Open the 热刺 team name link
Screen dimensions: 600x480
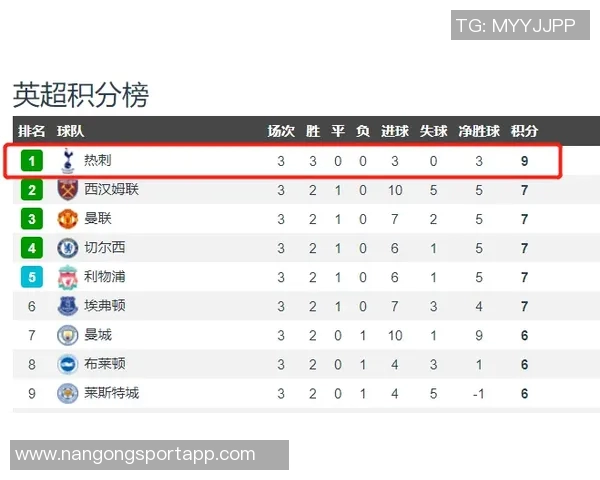(98, 161)
